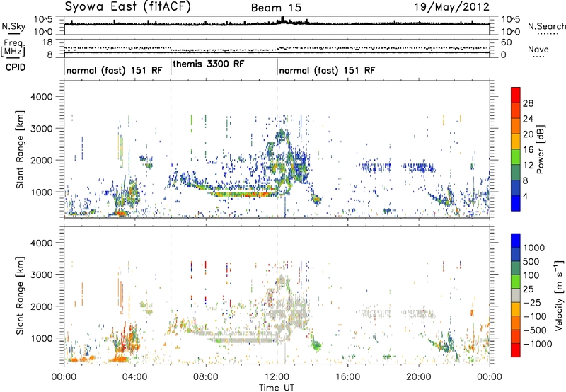The width and height of the screenshot is (566, 392).
Task: Click the '-1000' Velocity colorbar value
Action: tap(537, 344)
